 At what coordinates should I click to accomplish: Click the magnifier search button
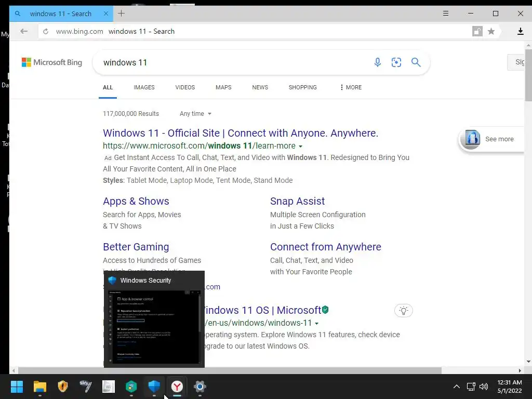click(x=416, y=62)
